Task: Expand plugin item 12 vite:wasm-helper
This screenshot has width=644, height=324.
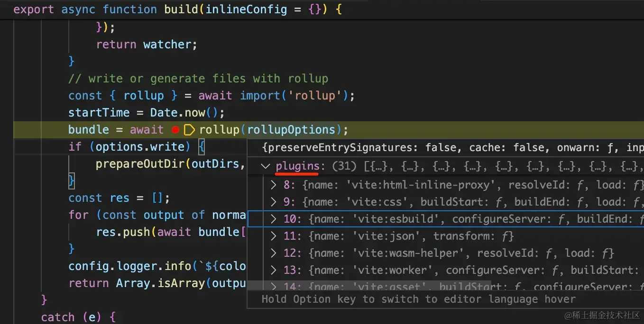Action: pyautogui.click(x=274, y=253)
